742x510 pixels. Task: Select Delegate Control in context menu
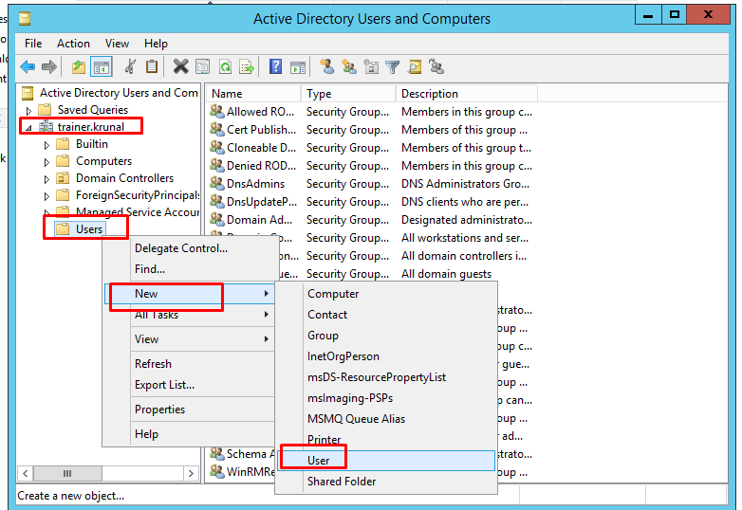coord(181,248)
